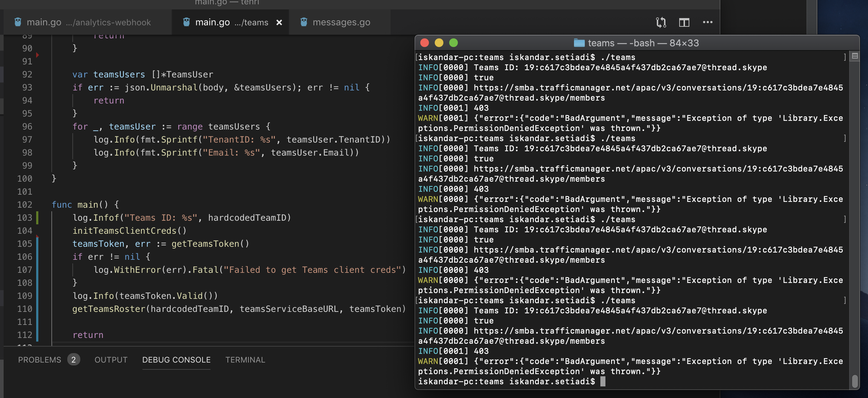Click the terminal window scrollbar thumb

pos(855,381)
